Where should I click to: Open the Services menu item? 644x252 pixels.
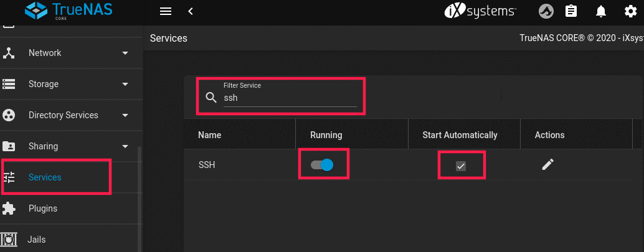[x=45, y=177]
